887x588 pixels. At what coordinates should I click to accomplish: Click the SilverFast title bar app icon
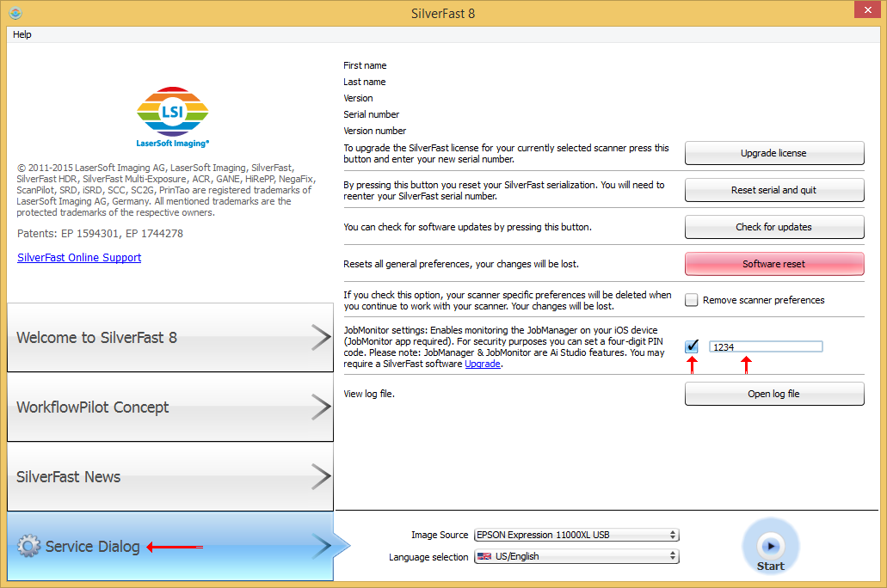(15, 13)
